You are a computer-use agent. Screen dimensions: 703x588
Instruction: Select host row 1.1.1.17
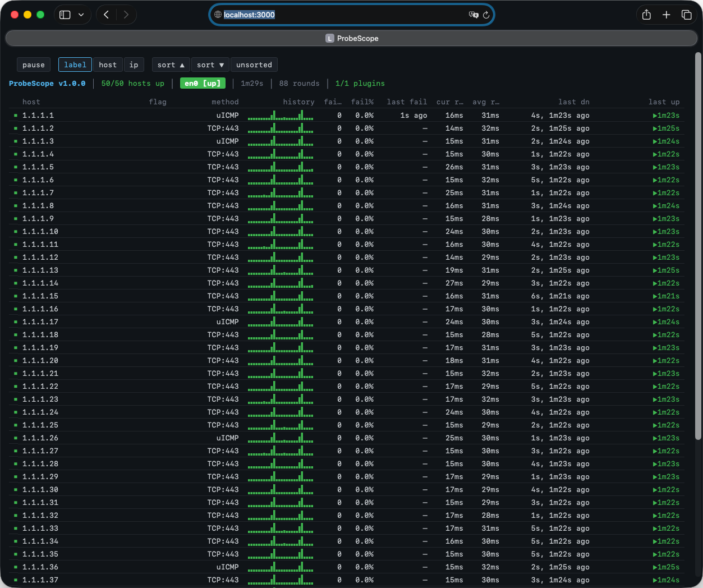tap(347, 321)
